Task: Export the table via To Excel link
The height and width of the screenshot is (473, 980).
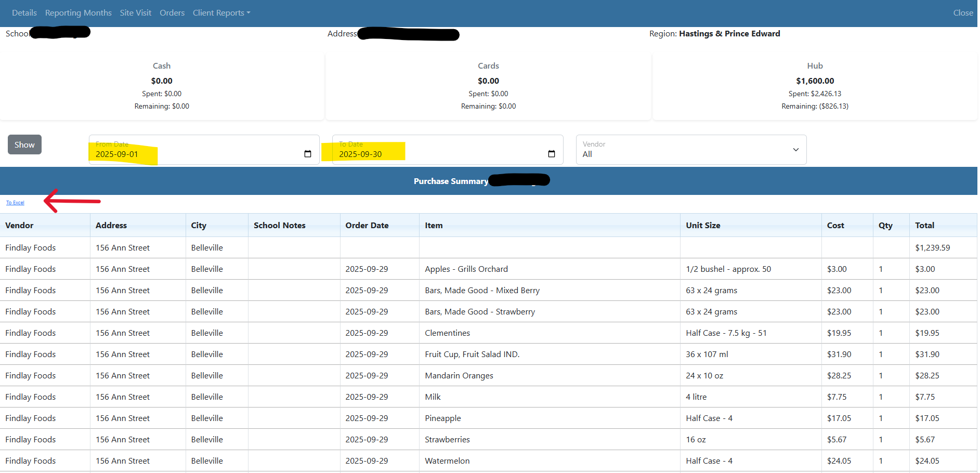Action: [15, 203]
